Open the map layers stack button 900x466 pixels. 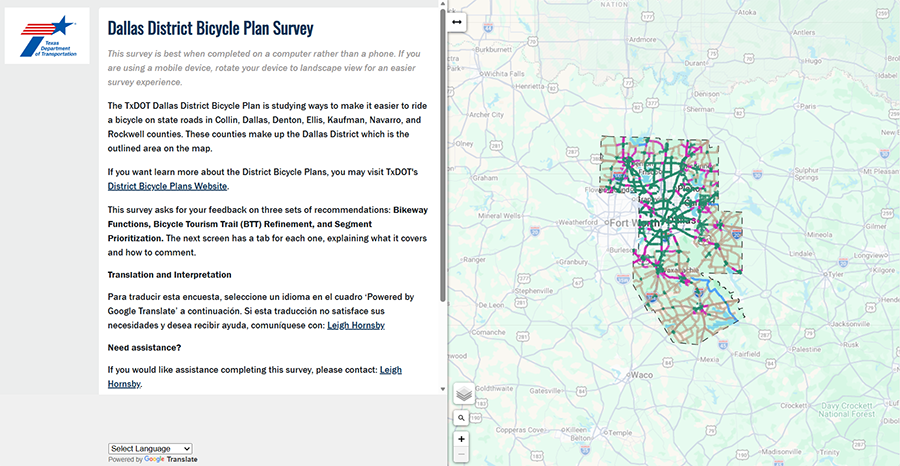tap(464, 394)
